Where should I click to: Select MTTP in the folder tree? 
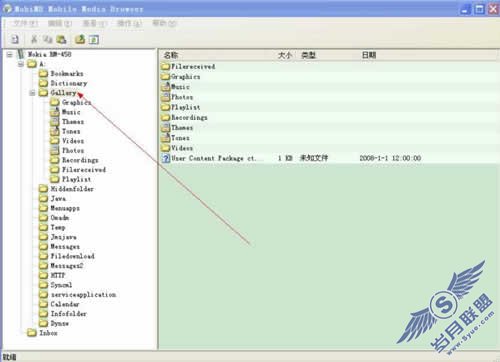click(x=58, y=275)
